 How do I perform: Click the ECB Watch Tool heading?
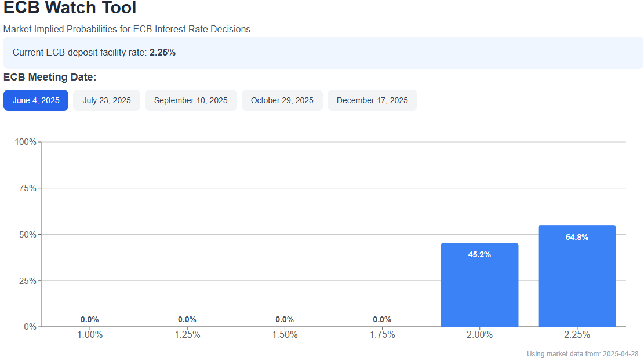coord(70,8)
